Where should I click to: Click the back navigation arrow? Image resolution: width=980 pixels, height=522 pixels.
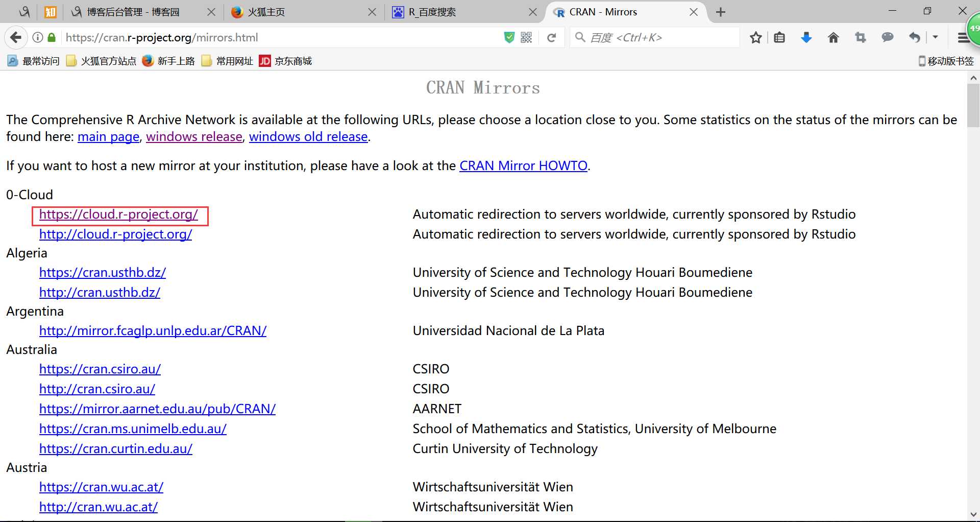16,37
